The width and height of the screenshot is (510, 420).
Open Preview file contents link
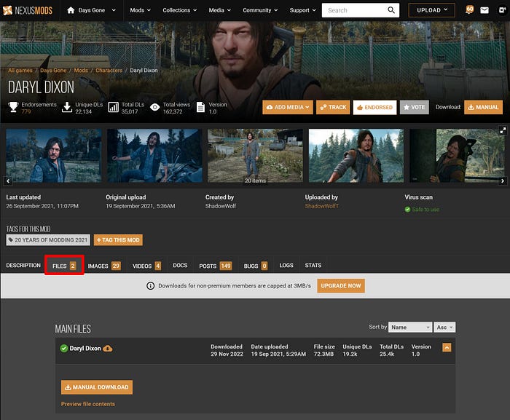tap(88, 404)
